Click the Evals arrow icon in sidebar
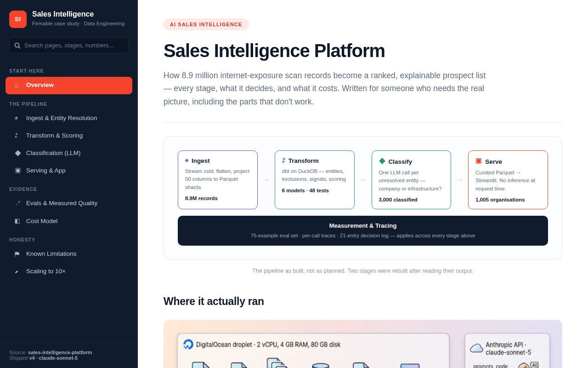 point(18,203)
